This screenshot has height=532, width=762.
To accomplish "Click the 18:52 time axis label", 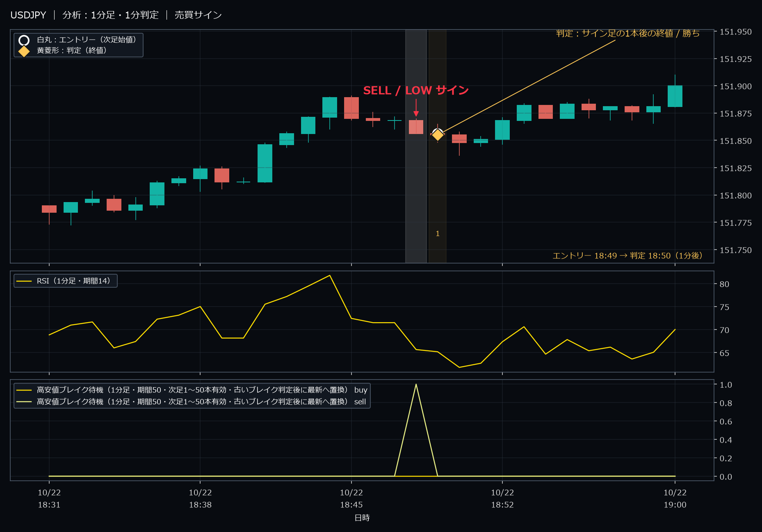I will click(x=502, y=505).
